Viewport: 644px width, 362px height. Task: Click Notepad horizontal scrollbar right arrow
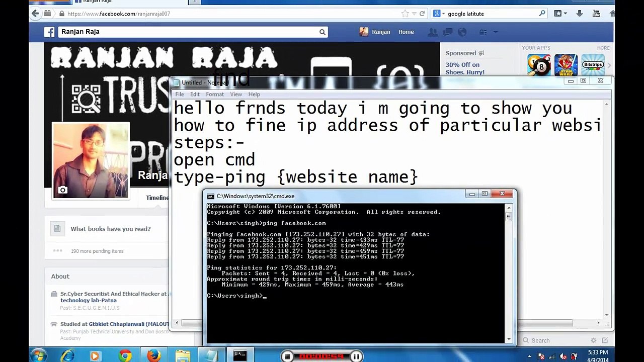tap(598, 323)
